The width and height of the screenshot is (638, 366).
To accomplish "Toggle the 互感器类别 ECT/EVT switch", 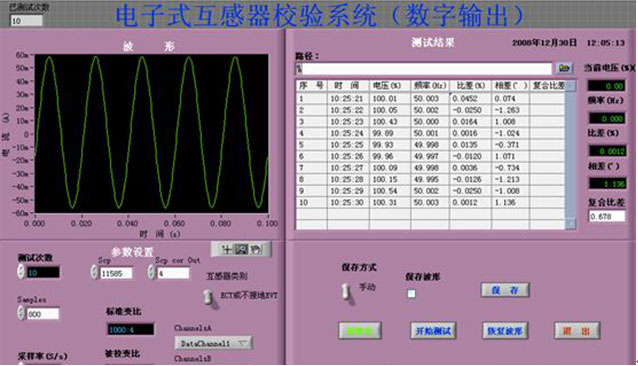I will tap(209, 298).
